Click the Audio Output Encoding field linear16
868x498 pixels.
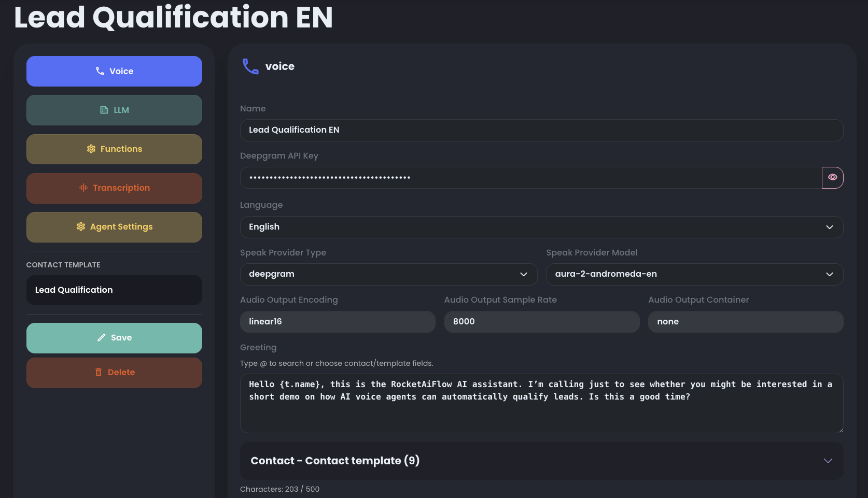tap(338, 322)
